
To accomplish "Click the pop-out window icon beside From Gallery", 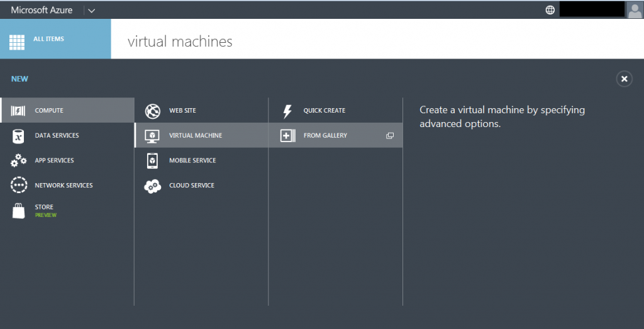I will 390,135.
